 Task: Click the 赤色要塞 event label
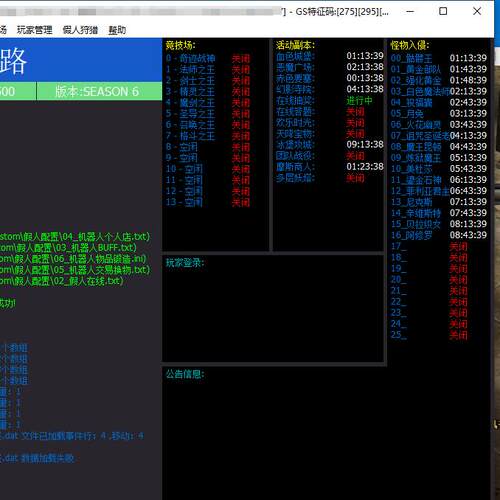(x=295, y=79)
